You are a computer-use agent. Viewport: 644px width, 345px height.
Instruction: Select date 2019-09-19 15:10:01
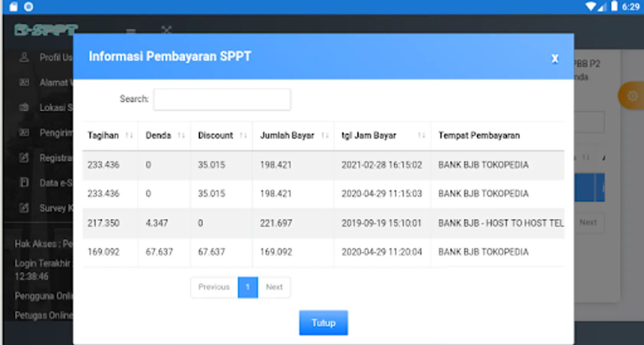click(381, 223)
